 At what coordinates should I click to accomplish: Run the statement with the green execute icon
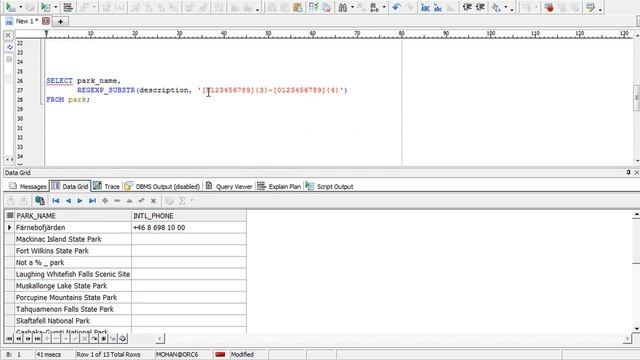click(x=10, y=7)
